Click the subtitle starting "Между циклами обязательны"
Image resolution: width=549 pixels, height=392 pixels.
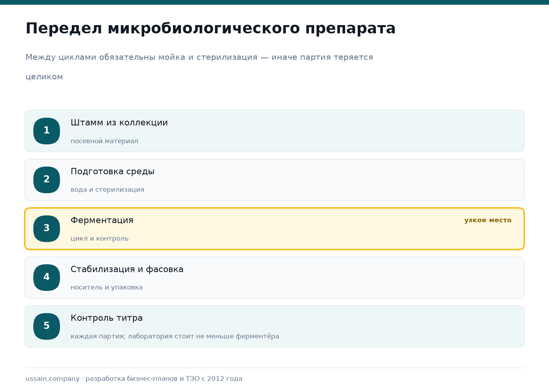click(199, 67)
